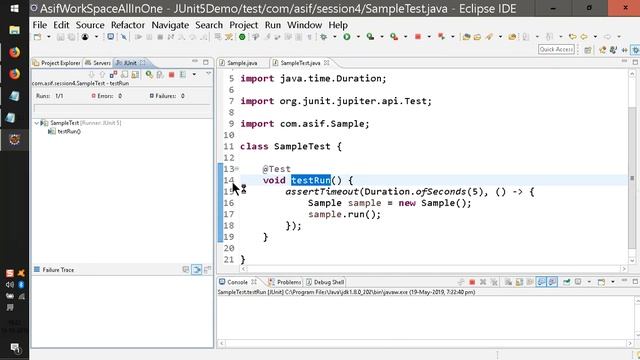The height and width of the screenshot is (360, 640).
Task: Open the File menu
Action: (x=40, y=25)
